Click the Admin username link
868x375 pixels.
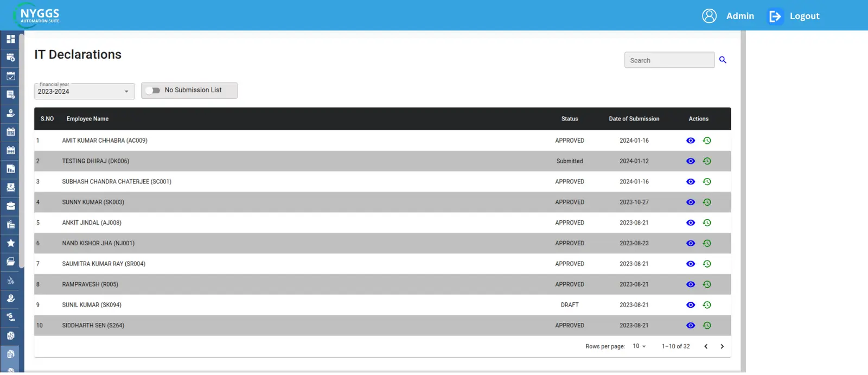[740, 16]
